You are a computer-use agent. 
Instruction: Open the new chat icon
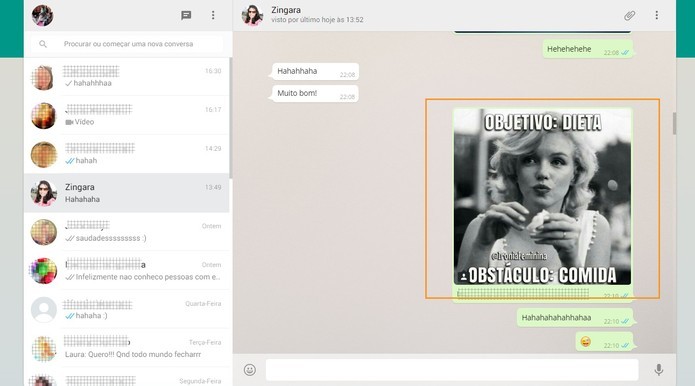click(x=186, y=16)
